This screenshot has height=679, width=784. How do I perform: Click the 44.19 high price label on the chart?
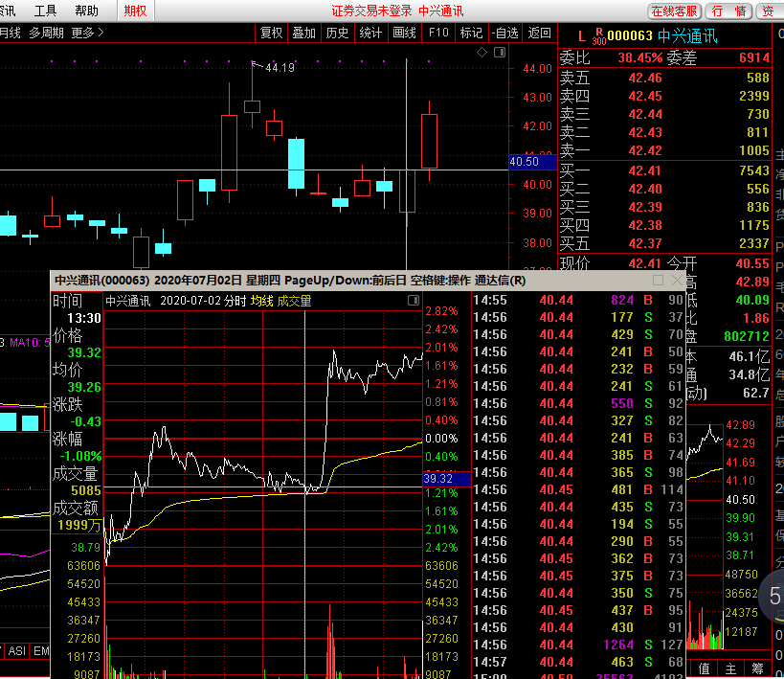(280, 68)
